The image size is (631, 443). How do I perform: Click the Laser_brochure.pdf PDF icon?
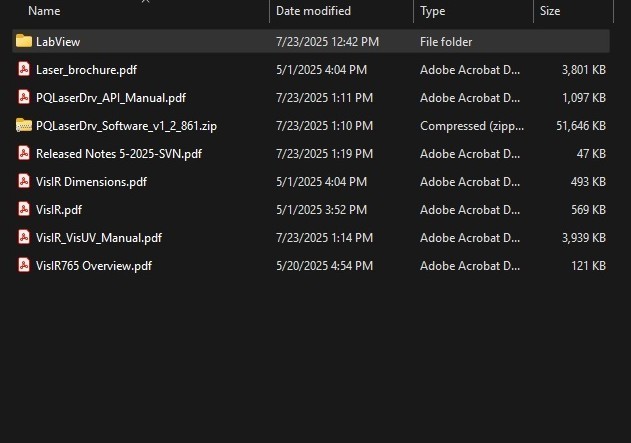pos(24,70)
